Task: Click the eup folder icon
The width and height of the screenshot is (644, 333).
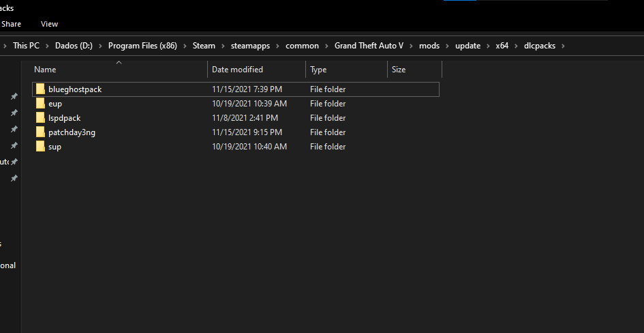Action: (41, 104)
